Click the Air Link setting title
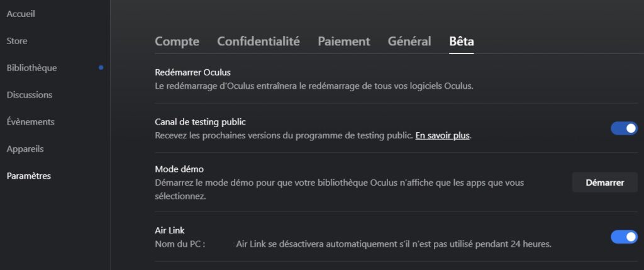Viewport: 644px width, 270px height. click(169, 230)
